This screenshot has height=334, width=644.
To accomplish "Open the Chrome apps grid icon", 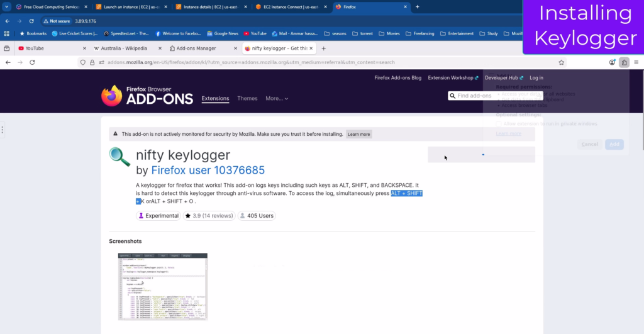I will click(7, 33).
